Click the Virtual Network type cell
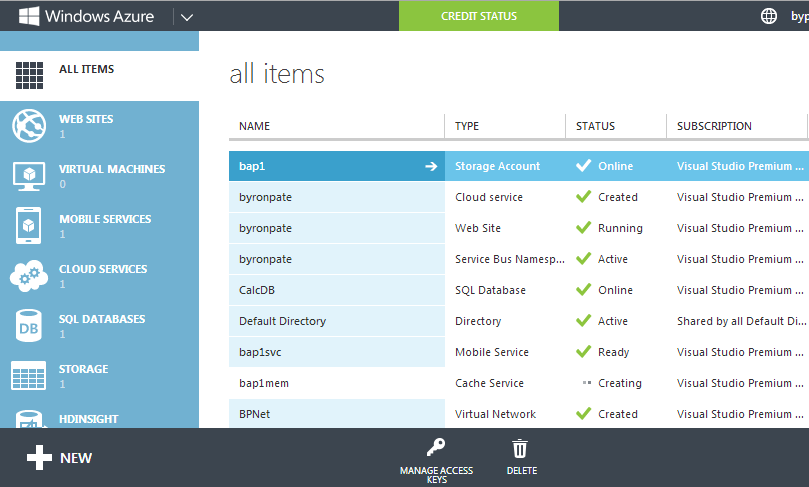 (495, 414)
